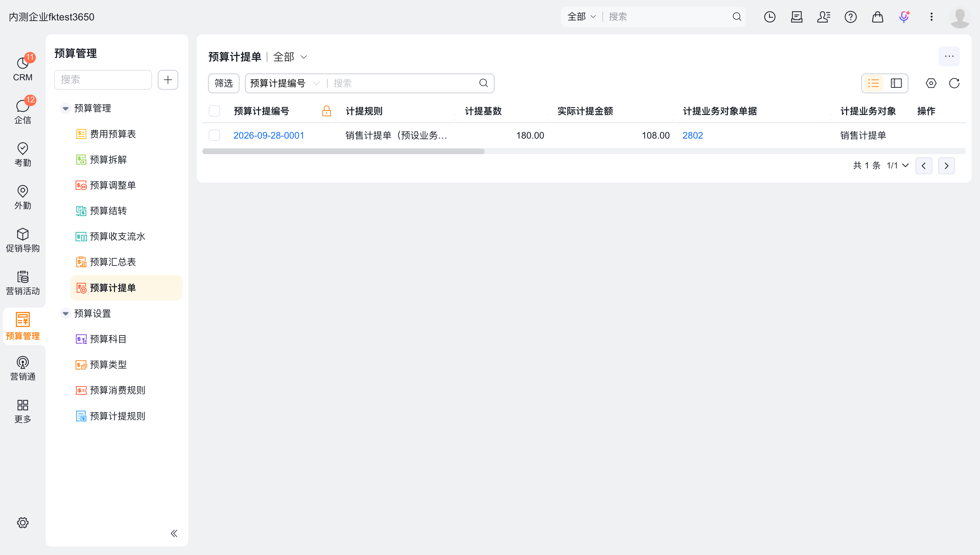Open record link 2026-09-28-0001
The height and width of the screenshot is (555, 980).
pos(269,135)
